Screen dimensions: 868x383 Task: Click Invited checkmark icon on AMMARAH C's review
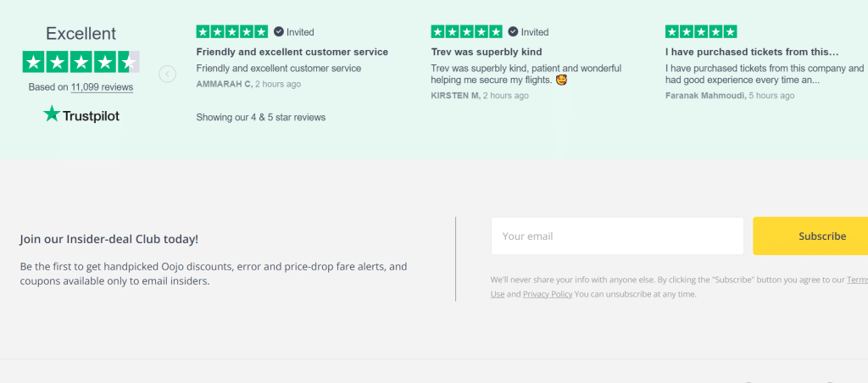pos(278,32)
